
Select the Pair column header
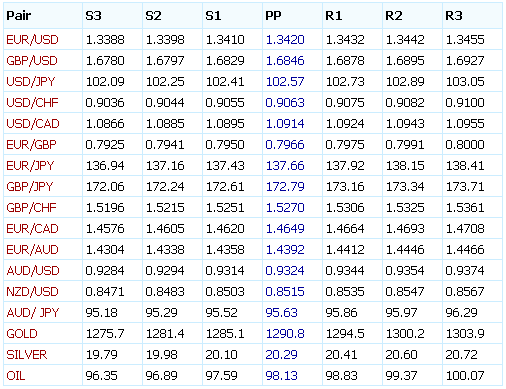[x=19, y=16]
